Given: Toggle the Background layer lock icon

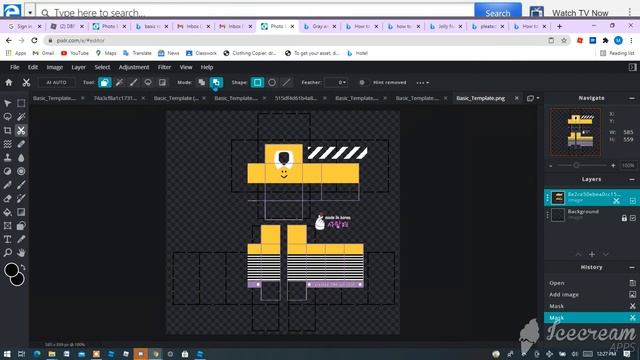Looking at the screenshot, I should [x=624, y=218].
